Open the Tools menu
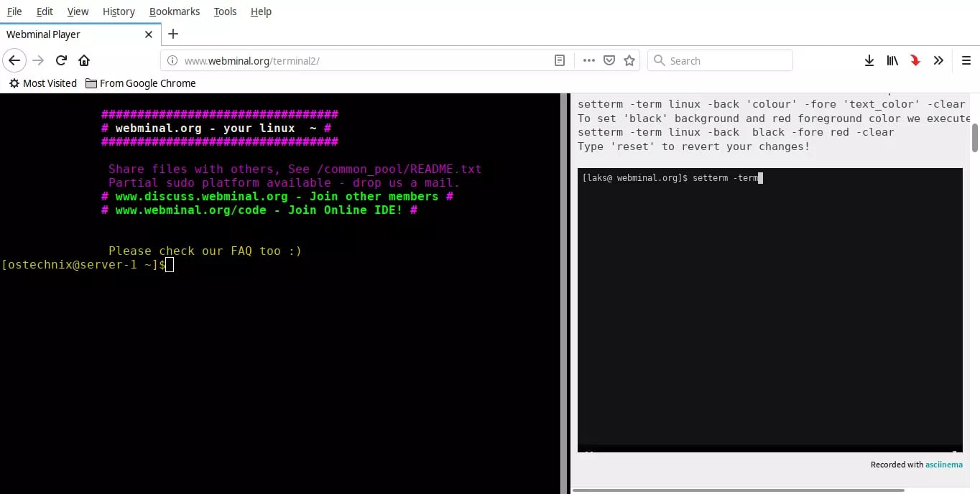 point(225,11)
